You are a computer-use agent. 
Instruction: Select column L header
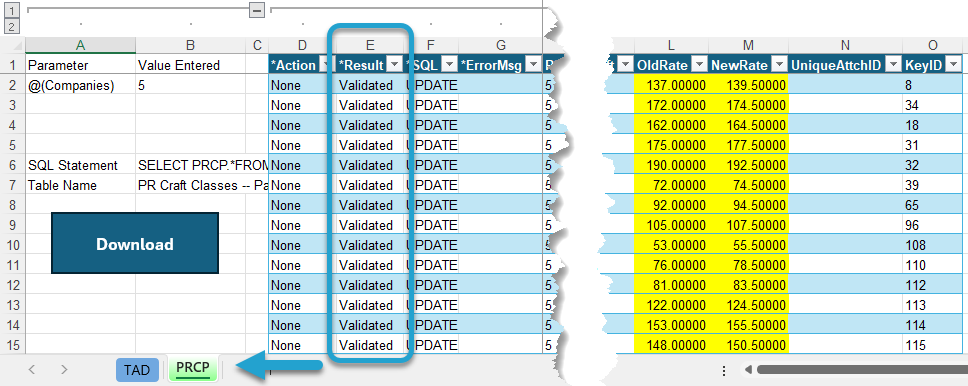point(671,45)
